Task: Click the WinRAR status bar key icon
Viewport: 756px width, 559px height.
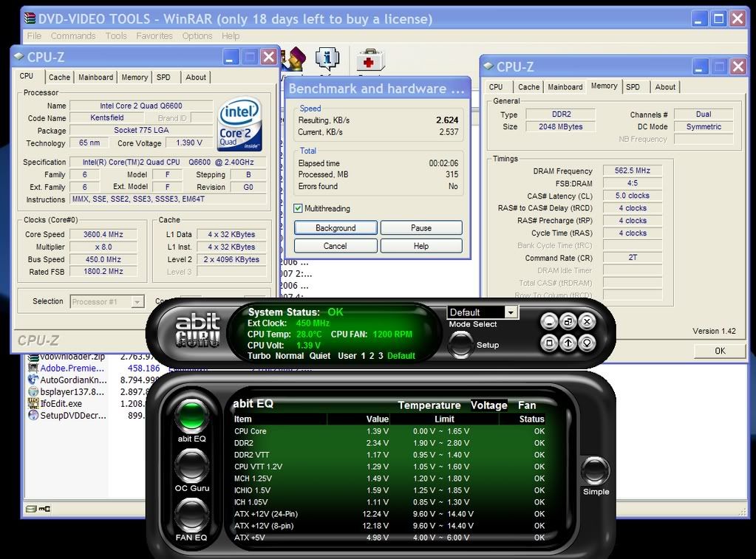Action: point(45,509)
